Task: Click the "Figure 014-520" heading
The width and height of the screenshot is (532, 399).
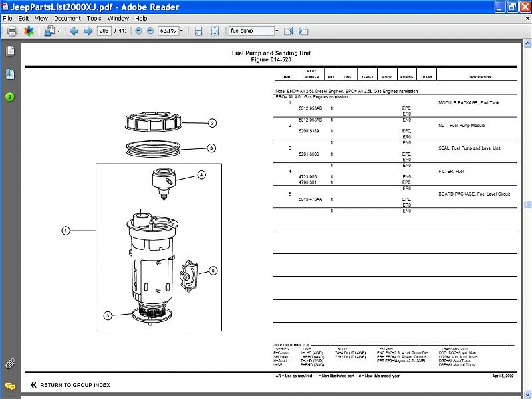Action: pos(271,59)
